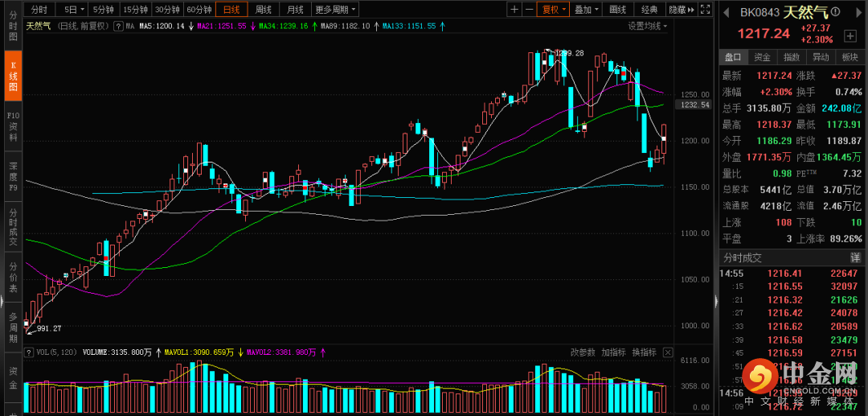
Task: Show info icon beside 天然气 title
Action: point(835,11)
